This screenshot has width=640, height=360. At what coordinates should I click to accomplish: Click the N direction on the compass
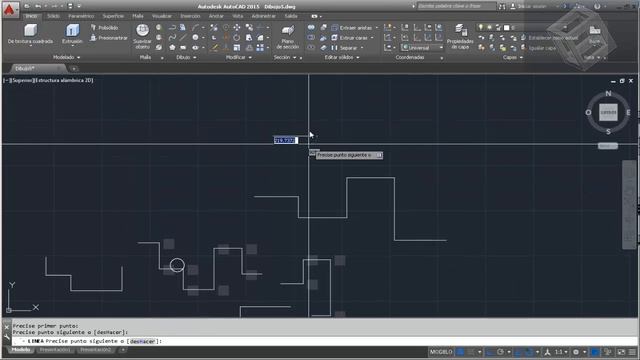pyautogui.click(x=608, y=93)
